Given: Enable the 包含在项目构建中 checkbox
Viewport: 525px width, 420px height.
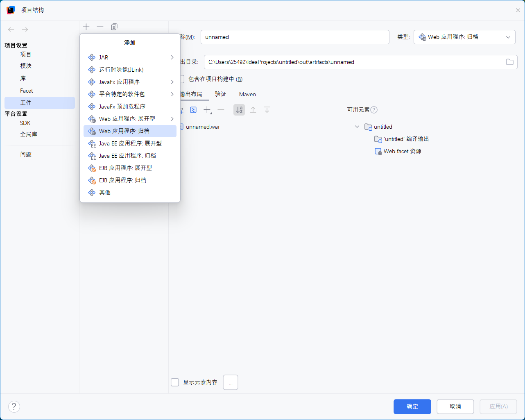Looking at the screenshot, I should coord(181,79).
